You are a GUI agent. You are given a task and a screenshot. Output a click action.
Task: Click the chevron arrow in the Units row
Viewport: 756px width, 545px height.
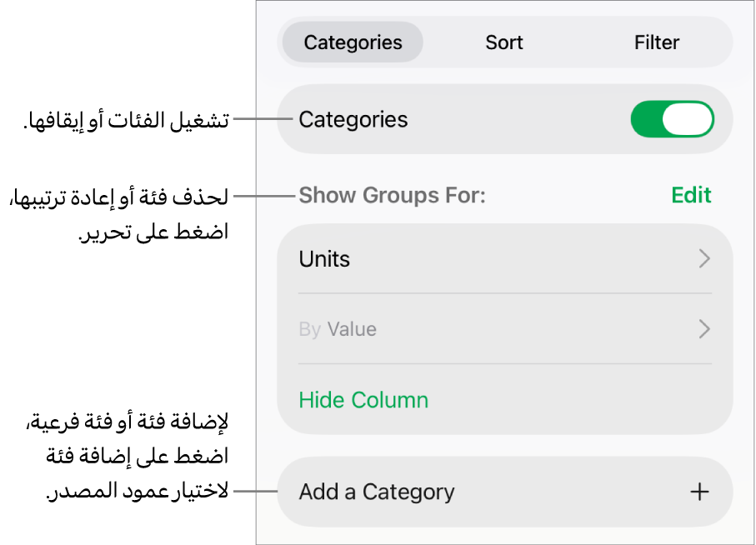(x=704, y=259)
